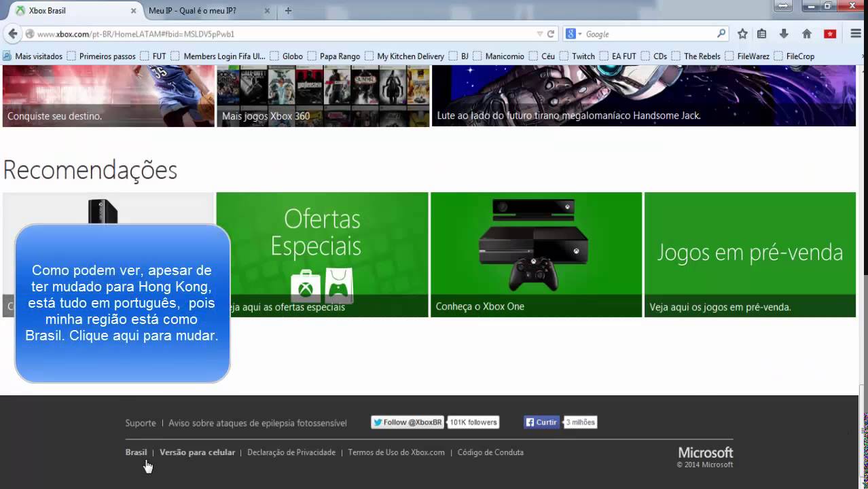Open the Twitch bookmark
This screenshot has width=868, height=489.
click(577, 56)
